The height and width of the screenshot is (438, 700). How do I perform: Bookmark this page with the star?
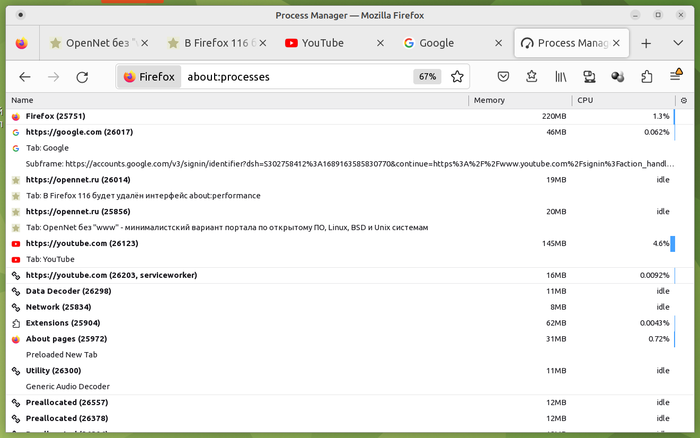click(x=457, y=77)
